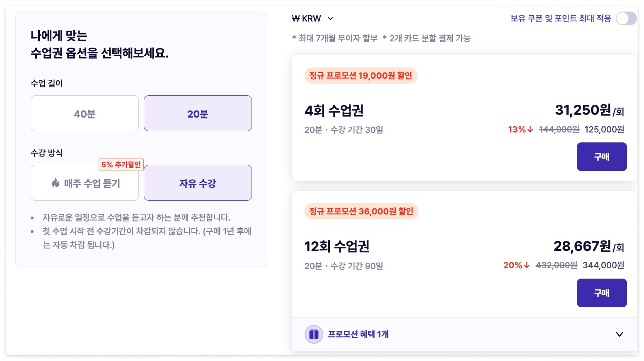Click the 정규 프로모션 19,000원 할인 badge
The width and height of the screenshot is (644, 361).
coord(361,75)
